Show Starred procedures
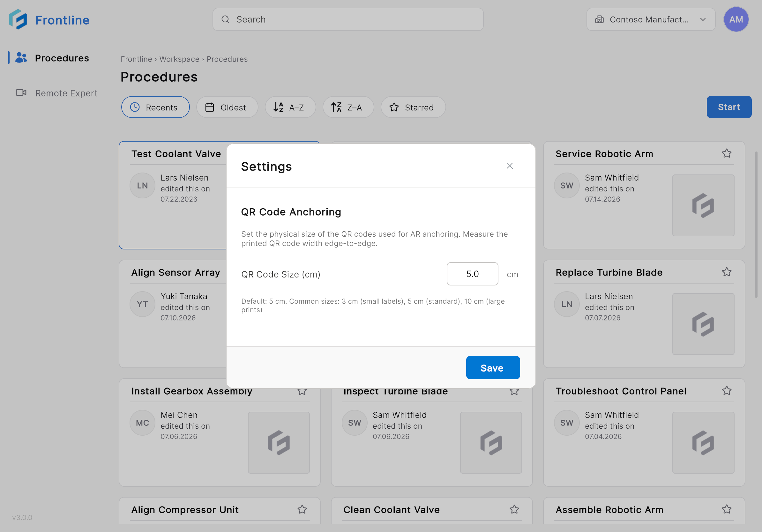The image size is (762, 532). [413, 107]
